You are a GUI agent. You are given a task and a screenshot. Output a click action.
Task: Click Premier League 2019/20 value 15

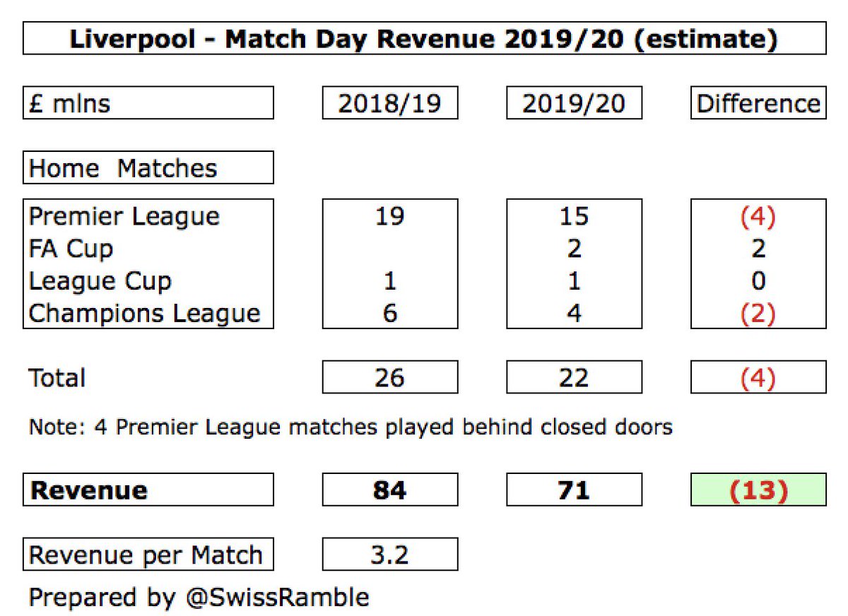click(x=574, y=216)
